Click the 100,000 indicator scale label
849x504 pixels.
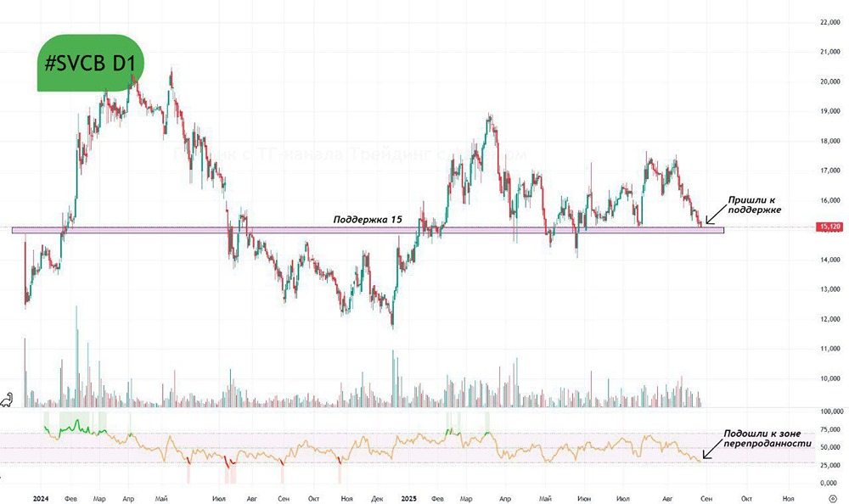click(831, 412)
